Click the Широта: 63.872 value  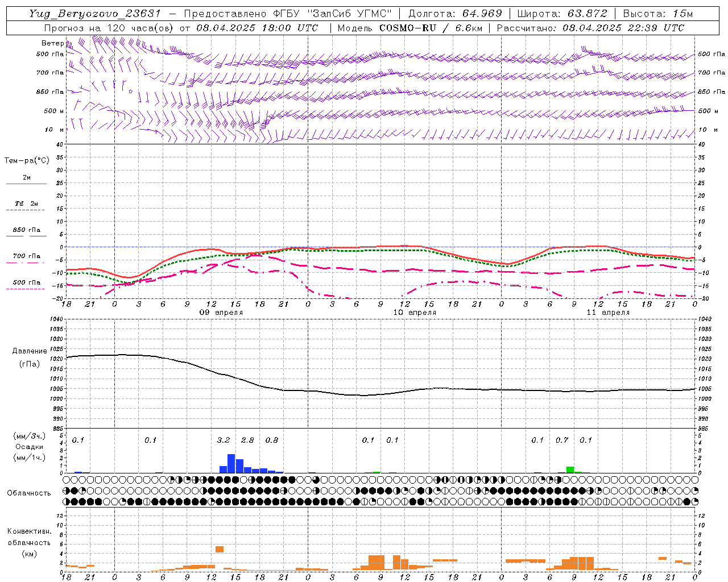[562, 14]
